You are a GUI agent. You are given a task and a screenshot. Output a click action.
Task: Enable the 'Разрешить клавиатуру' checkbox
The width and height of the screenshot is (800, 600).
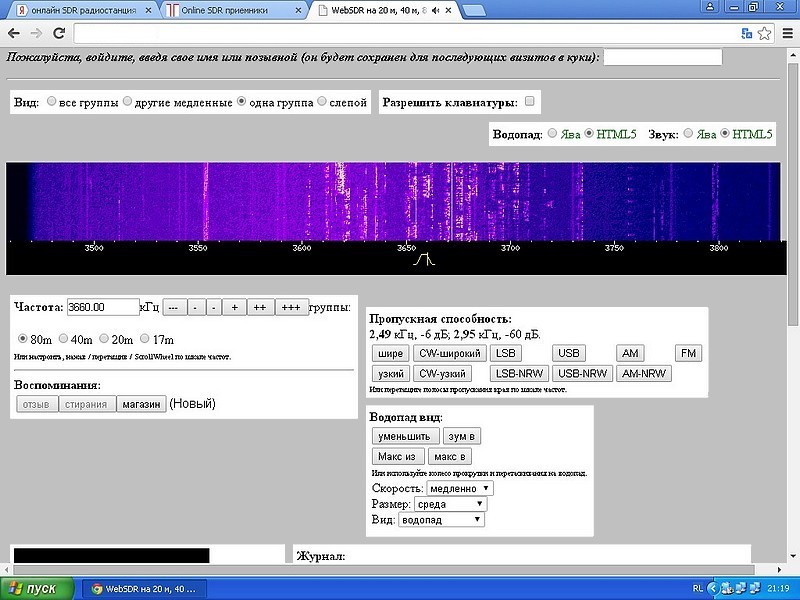pos(530,102)
